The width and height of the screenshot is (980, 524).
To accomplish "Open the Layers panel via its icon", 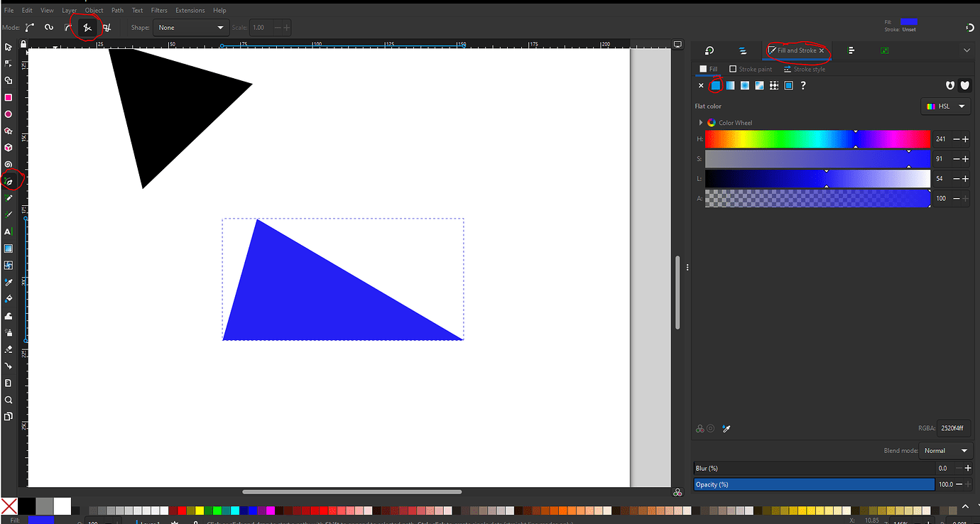I will [x=744, y=50].
